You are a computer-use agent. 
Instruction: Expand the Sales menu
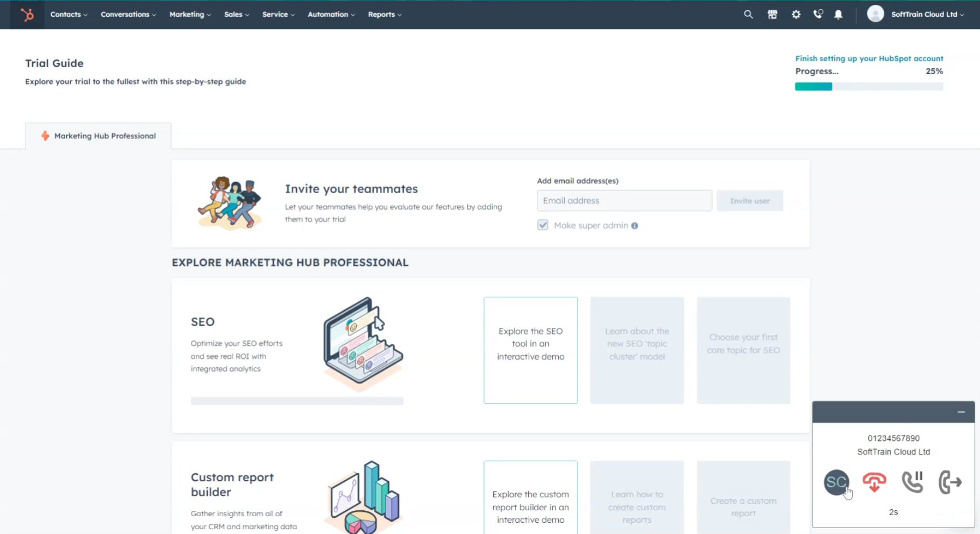click(237, 15)
